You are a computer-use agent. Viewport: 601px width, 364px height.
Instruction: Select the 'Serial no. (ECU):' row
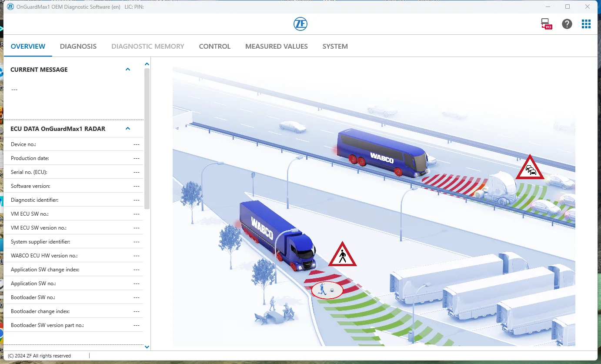pyautogui.click(x=73, y=172)
